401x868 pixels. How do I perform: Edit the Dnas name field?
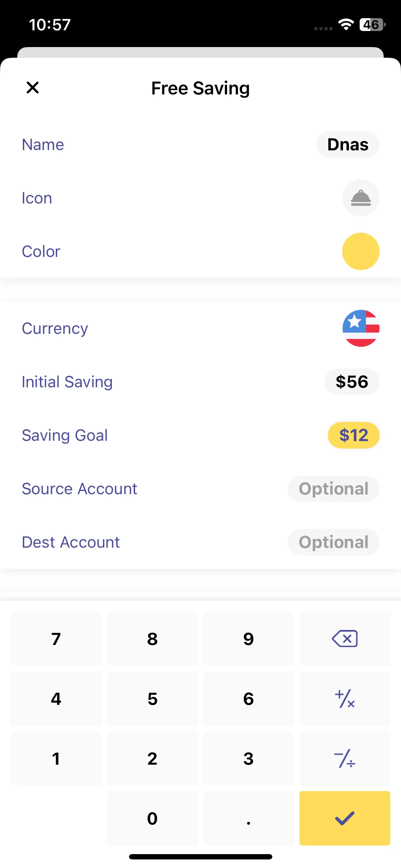tap(348, 145)
